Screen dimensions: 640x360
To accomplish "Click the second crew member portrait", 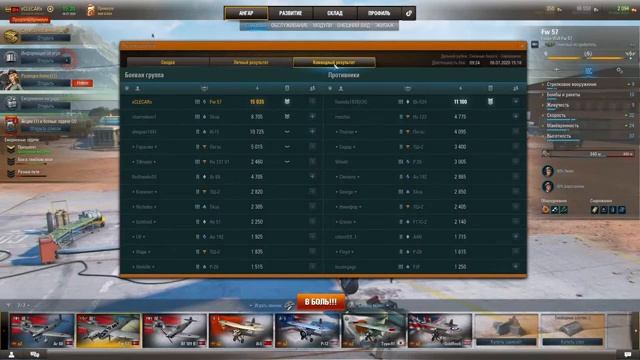I will pyautogui.click(x=548, y=187).
